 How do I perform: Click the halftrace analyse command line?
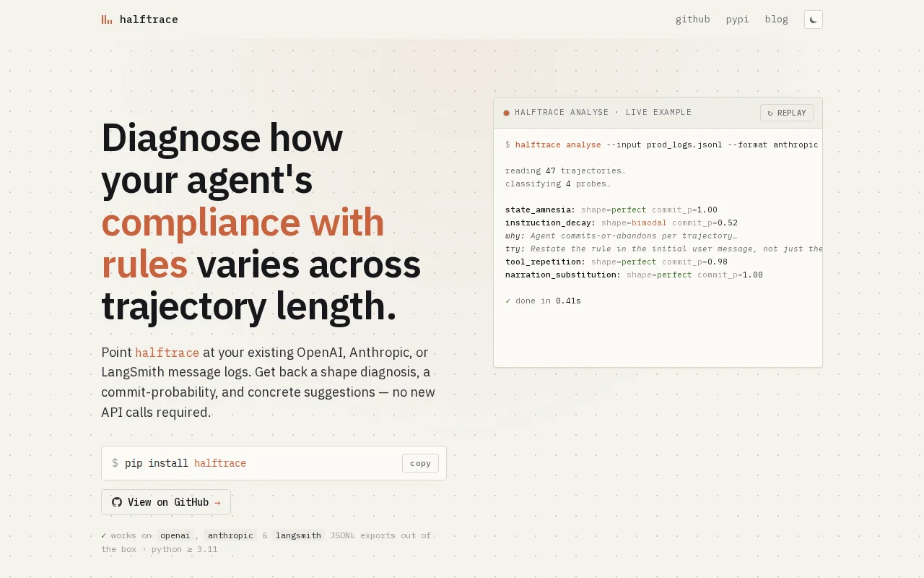click(x=662, y=144)
